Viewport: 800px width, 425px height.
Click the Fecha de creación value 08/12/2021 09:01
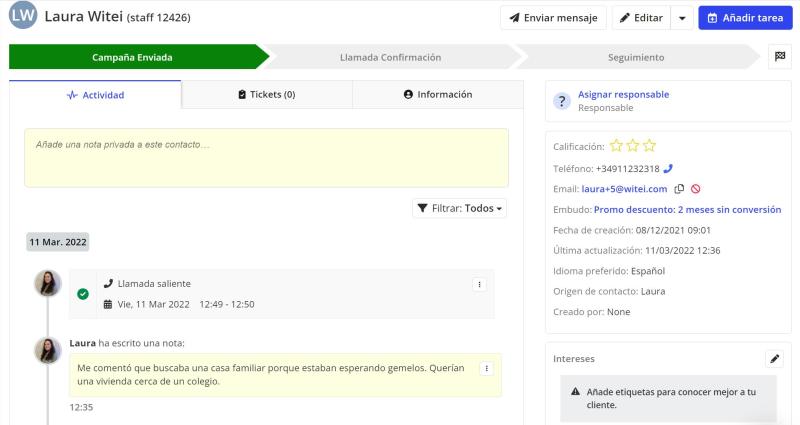click(x=673, y=230)
